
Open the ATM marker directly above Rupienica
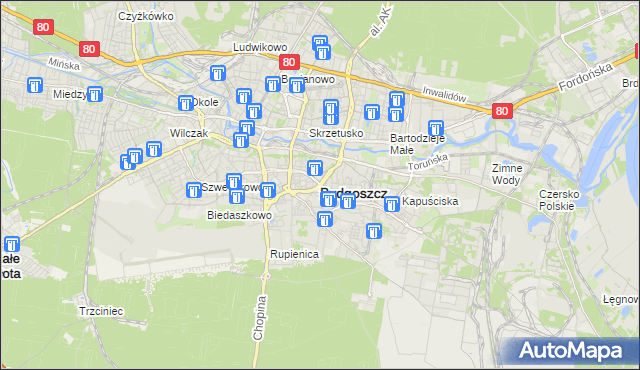pos(325,219)
